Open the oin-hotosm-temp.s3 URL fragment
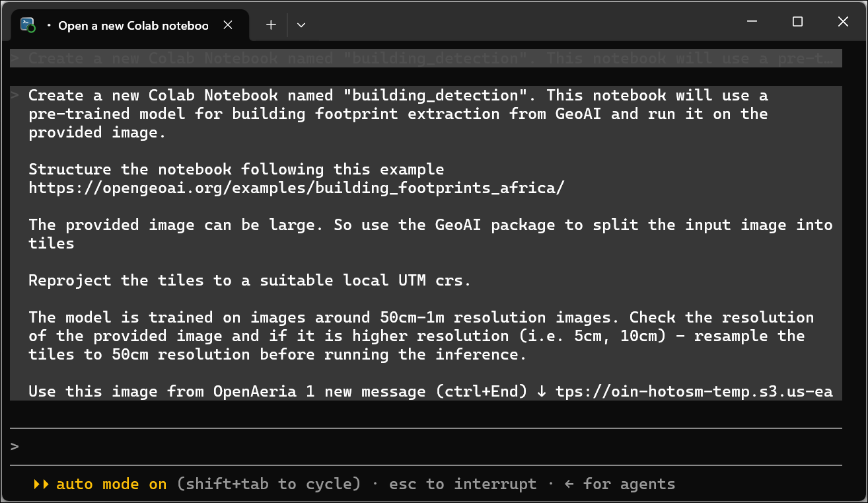Image resolution: width=868 pixels, height=503 pixels. pos(694,391)
